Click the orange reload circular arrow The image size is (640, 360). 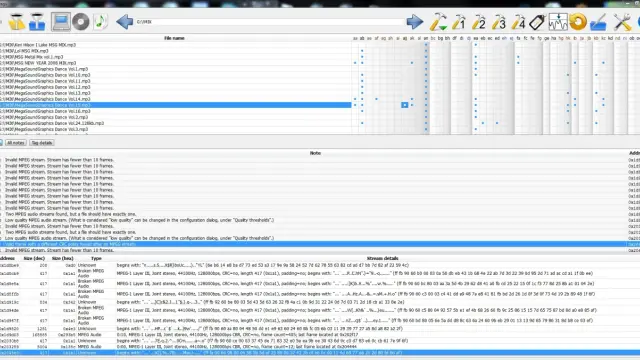(578, 22)
